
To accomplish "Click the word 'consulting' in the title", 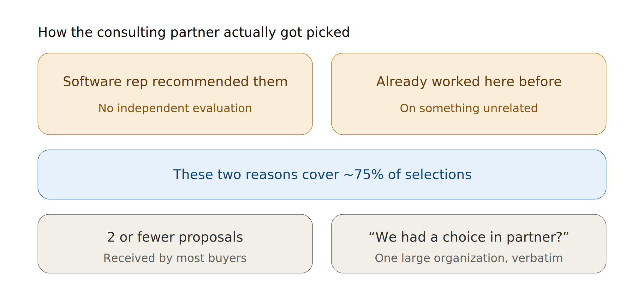I will tap(131, 33).
